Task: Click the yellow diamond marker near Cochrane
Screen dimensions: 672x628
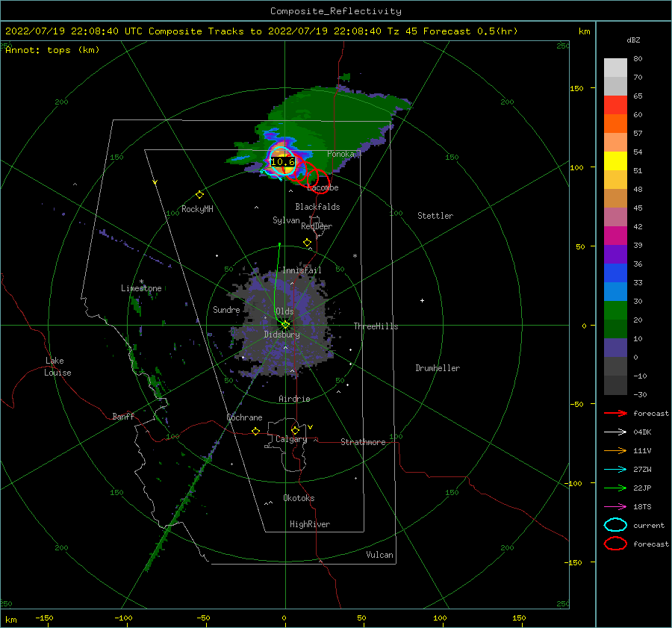Action: pos(255,432)
